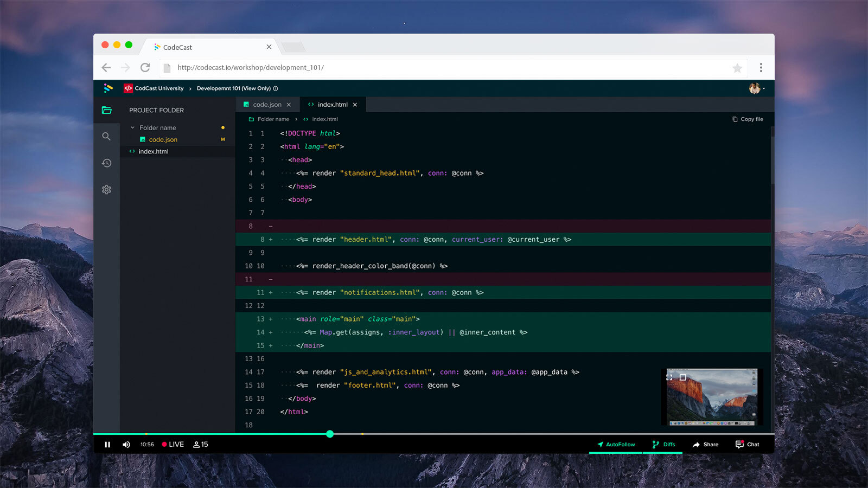
Task: Switch to the code.json tab
Action: (x=266, y=104)
